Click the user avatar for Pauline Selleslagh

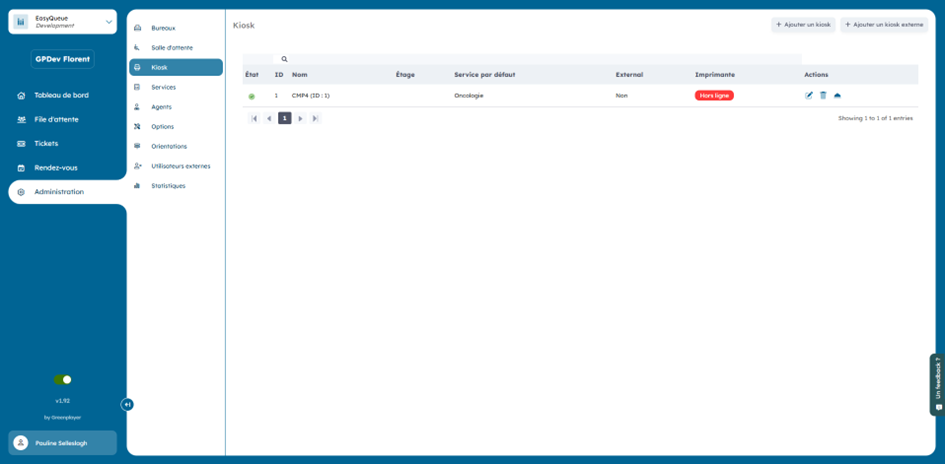pyautogui.click(x=21, y=443)
